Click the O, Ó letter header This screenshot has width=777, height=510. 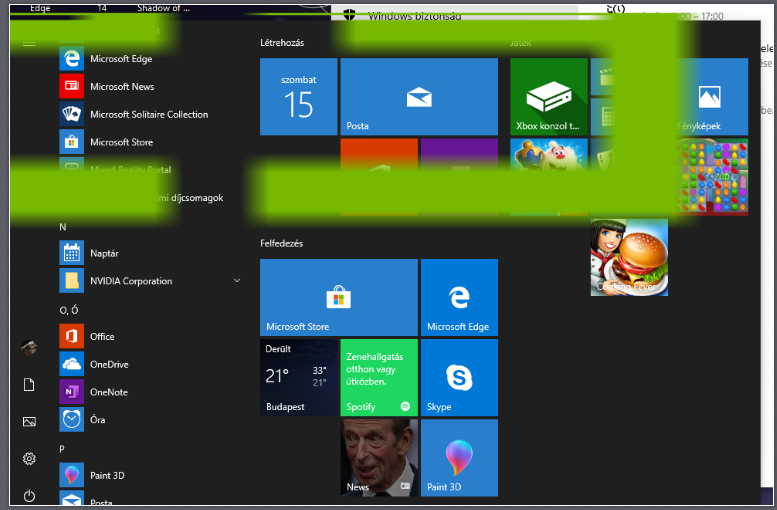pos(69,310)
